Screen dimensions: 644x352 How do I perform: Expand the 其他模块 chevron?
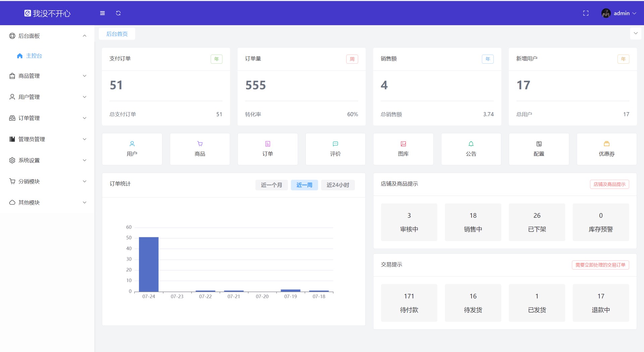[x=85, y=202]
